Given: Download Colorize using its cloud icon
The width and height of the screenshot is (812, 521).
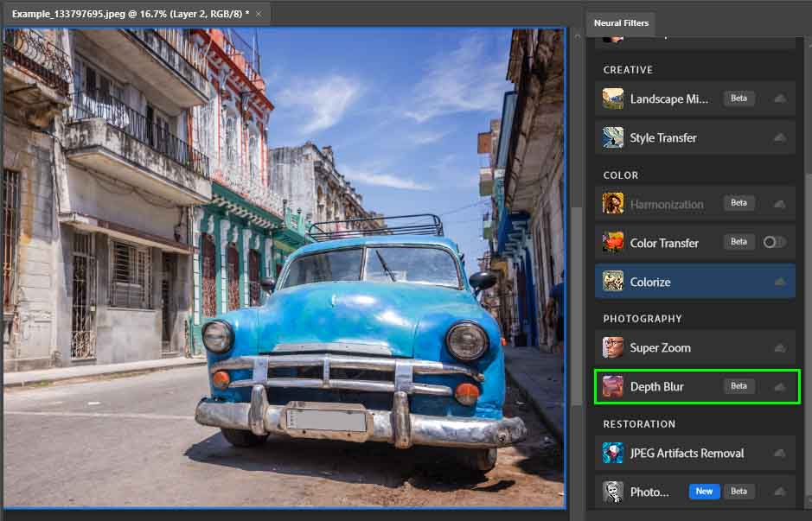Looking at the screenshot, I should [780, 282].
